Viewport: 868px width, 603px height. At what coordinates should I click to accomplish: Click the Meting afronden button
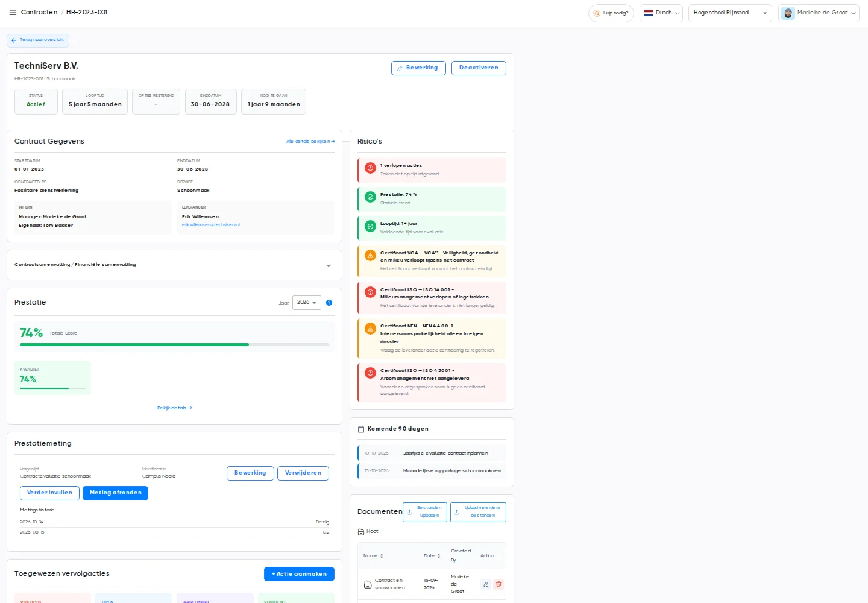point(115,493)
